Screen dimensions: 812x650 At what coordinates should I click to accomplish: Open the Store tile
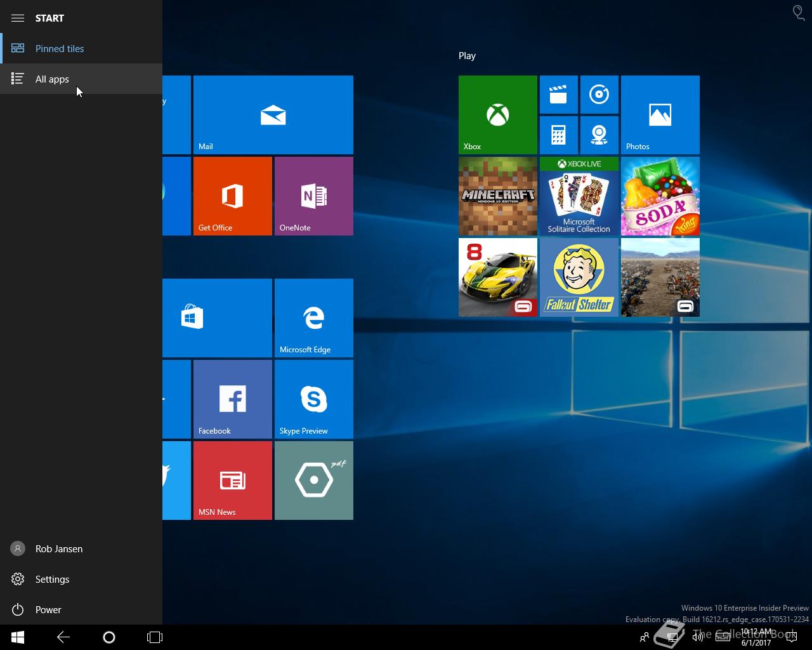pyautogui.click(x=217, y=318)
